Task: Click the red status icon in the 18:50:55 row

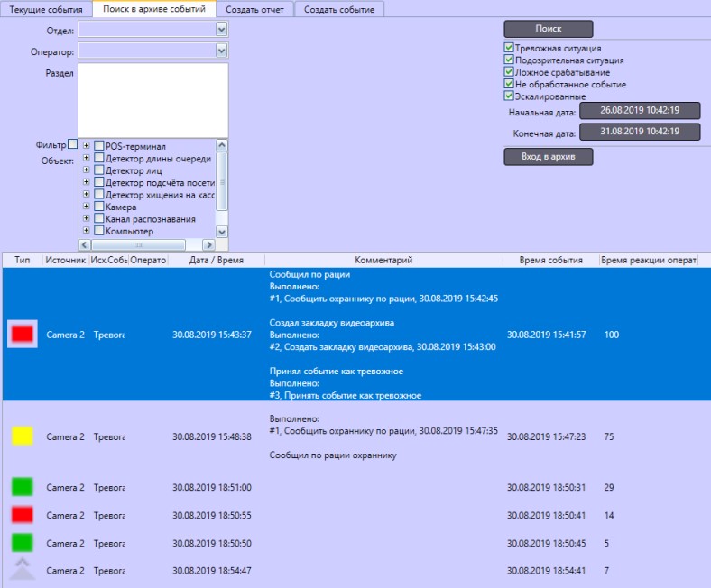Action: coord(23,515)
